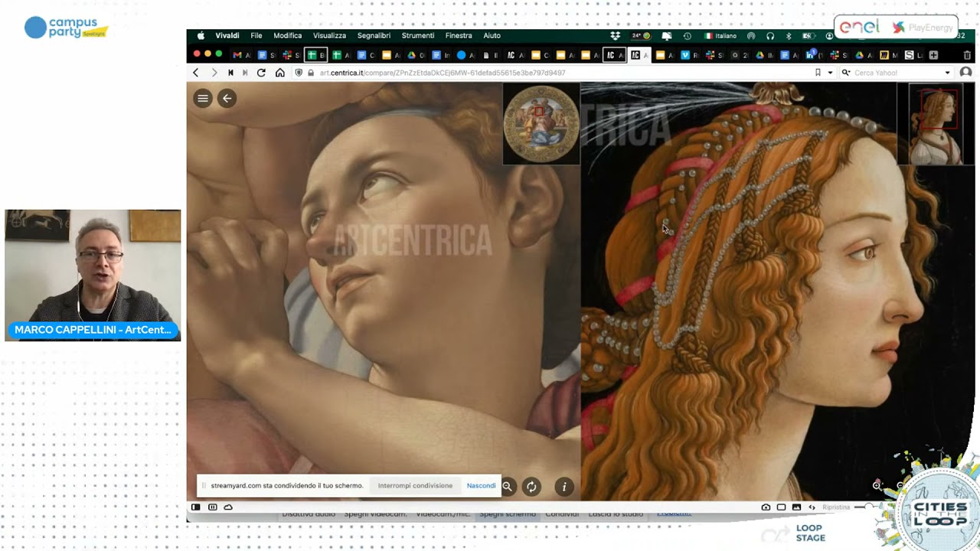Open a new tab with the plus button
Image resolution: width=980 pixels, height=551 pixels.
(933, 55)
